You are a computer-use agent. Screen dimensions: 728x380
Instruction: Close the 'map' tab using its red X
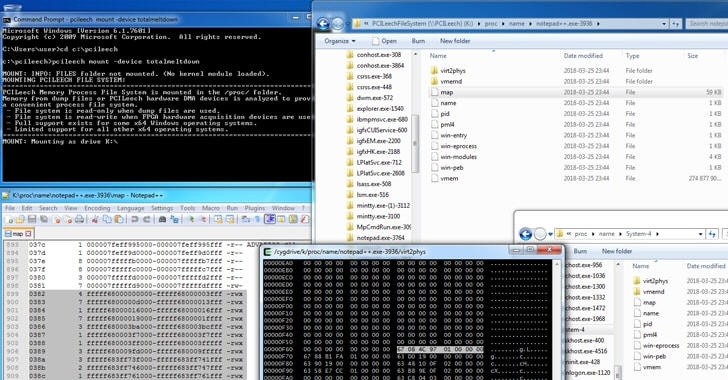[28, 234]
